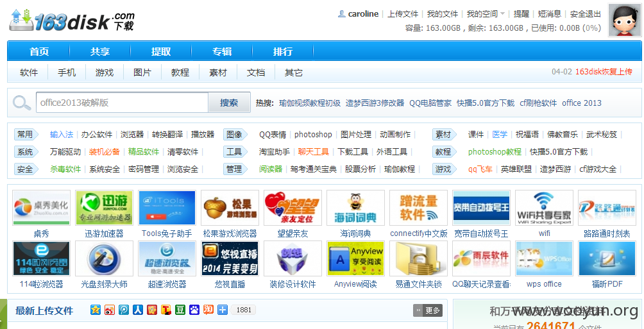Click the 装机必备 link

point(105,151)
